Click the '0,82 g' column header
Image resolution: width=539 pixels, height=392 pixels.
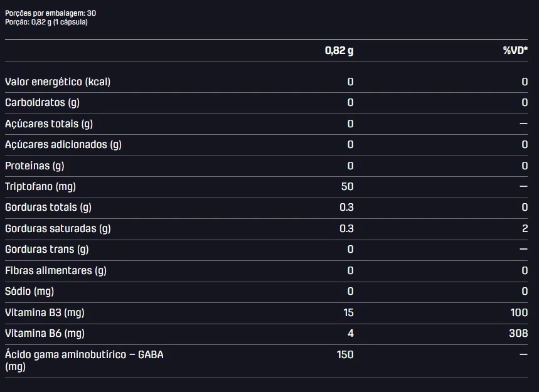tap(339, 51)
